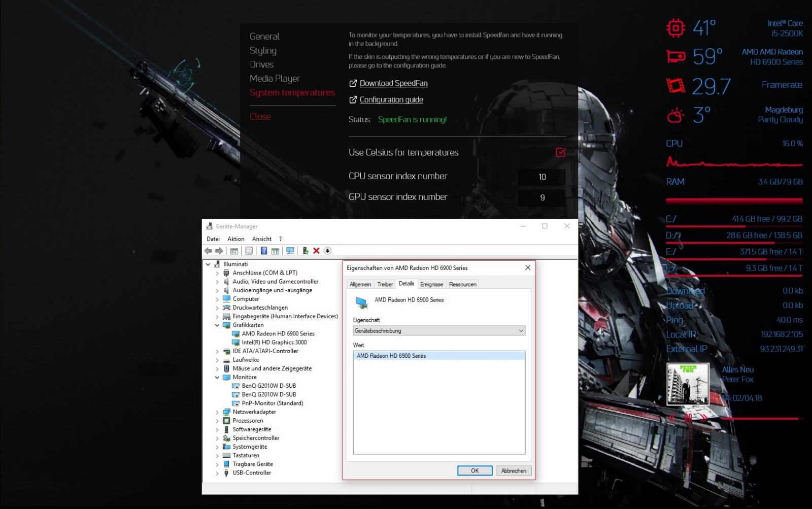Click the Peter Fox album cover thumbnail
Screen dimensions: 812x509
(x=688, y=384)
